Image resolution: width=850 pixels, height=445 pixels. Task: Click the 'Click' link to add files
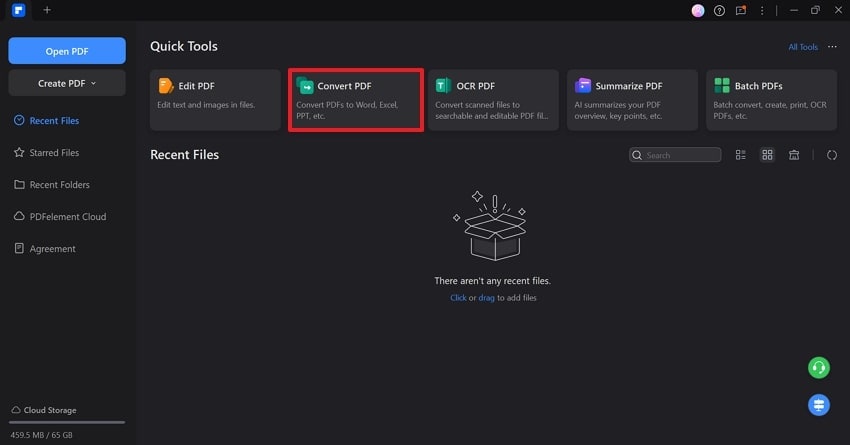(x=458, y=298)
